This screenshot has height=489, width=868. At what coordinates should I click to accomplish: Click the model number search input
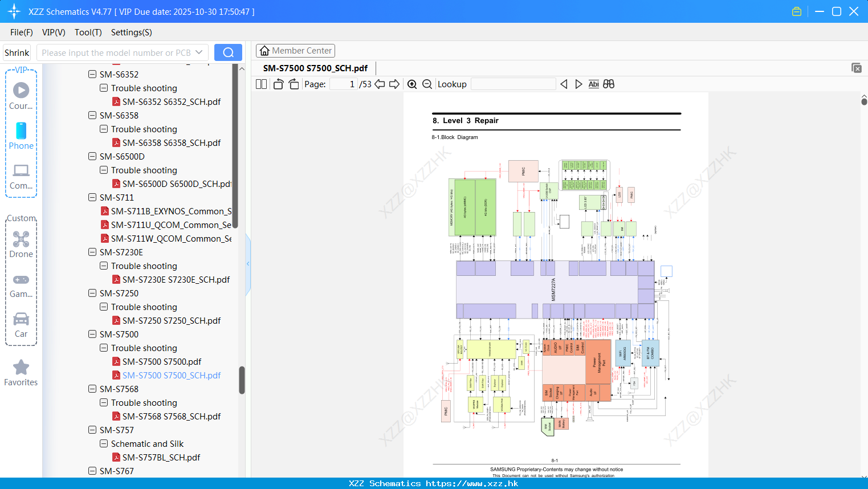116,52
